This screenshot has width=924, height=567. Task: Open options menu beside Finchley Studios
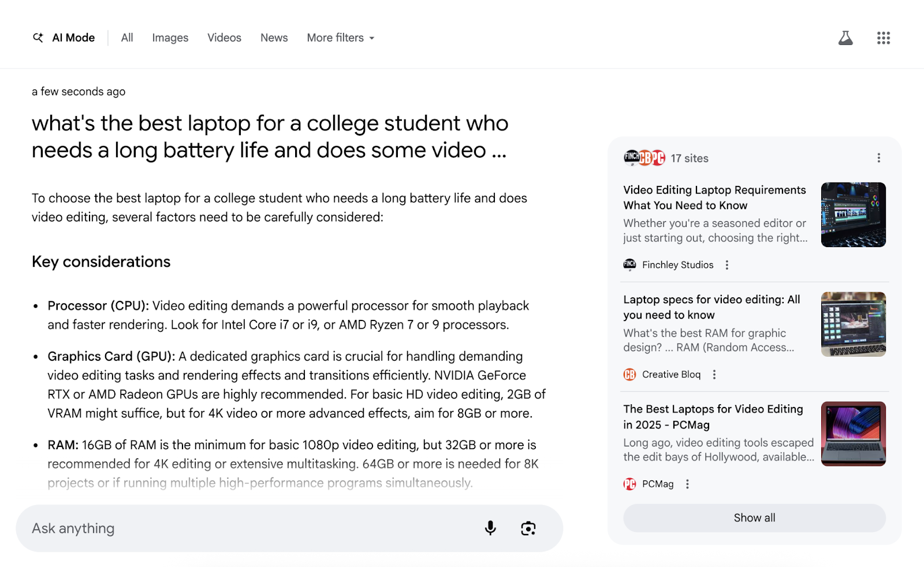click(x=726, y=264)
